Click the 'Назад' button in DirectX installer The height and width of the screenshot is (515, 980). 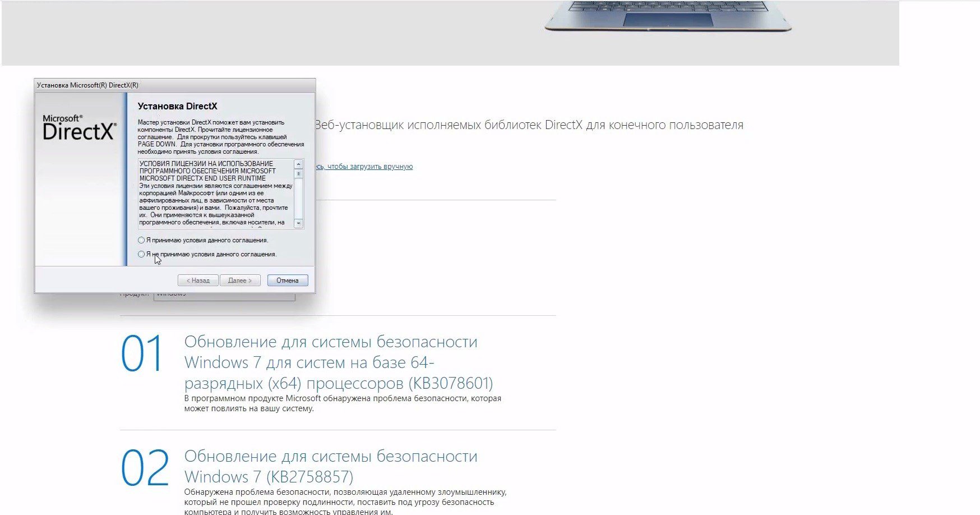tap(198, 280)
